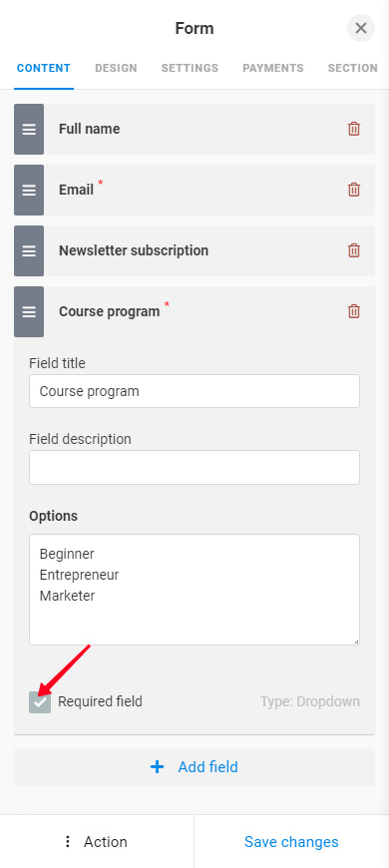
Task: Click the Email field drag handle
Action: (x=29, y=190)
